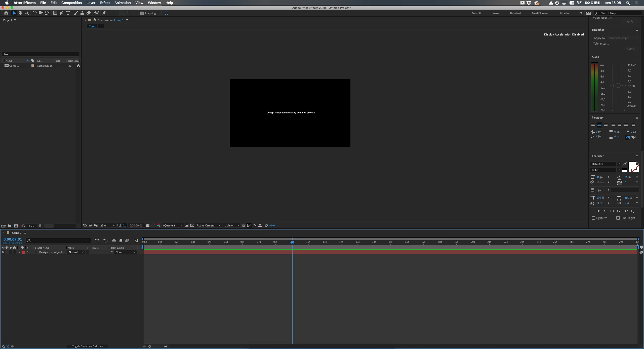
Task: Click the snapshot camera icon
Action: tap(148, 225)
